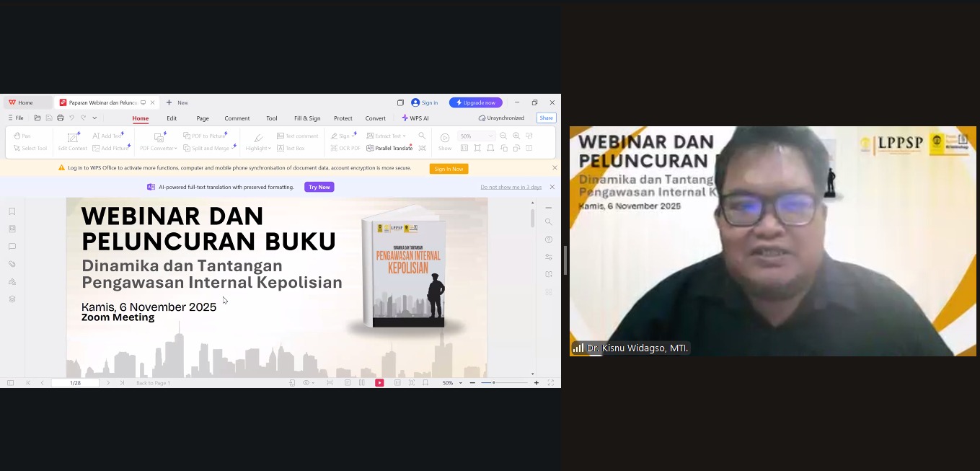
Task: Click the Parallel Translate tool
Action: click(389, 148)
